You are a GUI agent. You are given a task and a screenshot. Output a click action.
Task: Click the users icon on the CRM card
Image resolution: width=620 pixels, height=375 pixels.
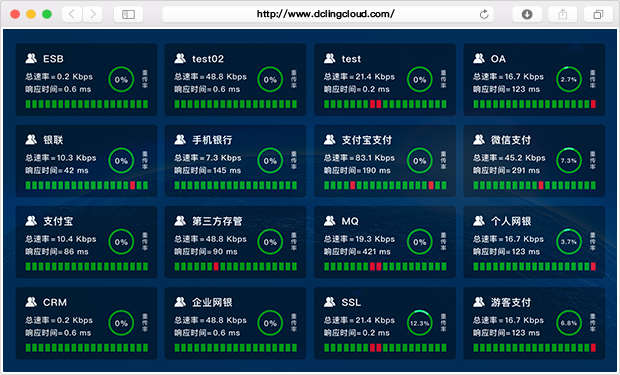(31, 302)
